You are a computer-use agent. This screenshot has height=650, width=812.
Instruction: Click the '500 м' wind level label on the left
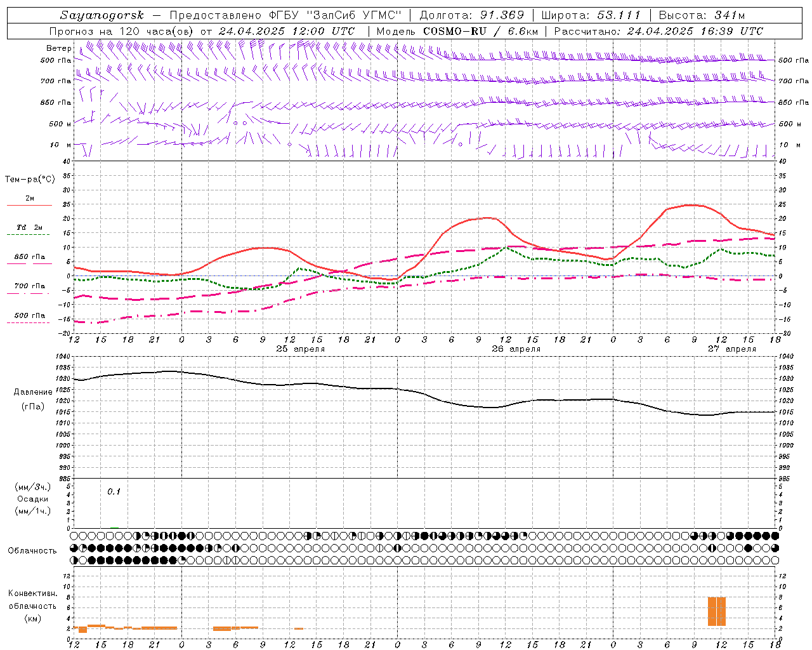[56, 124]
